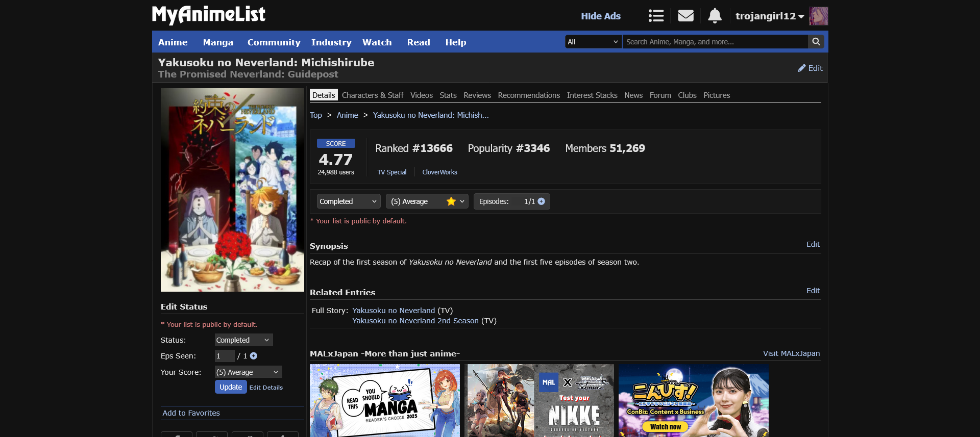Viewport: 980px width, 437px height.
Task: Open trojangirl12 user dropdown
Action: (x=769, y=16)
